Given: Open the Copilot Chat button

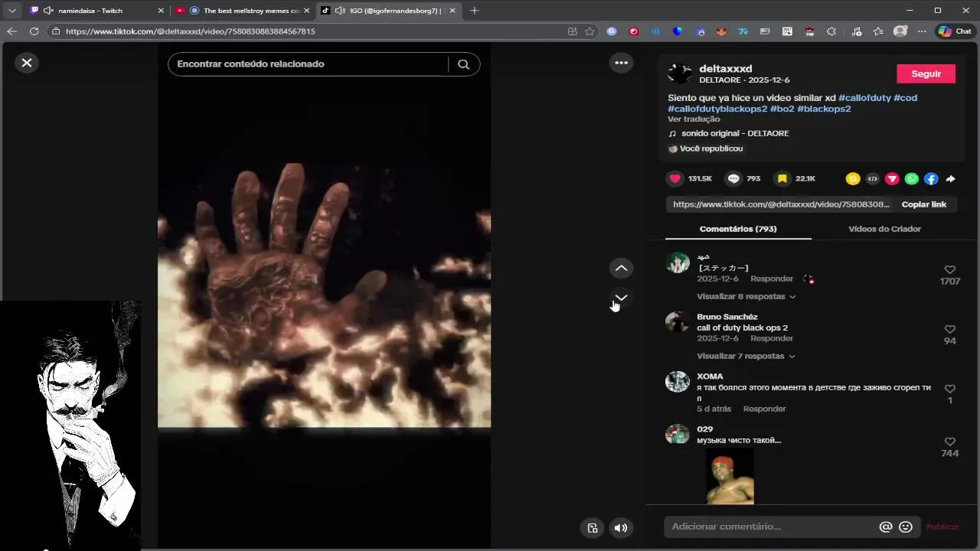Looking at the screenshot, I should [955, 31].
